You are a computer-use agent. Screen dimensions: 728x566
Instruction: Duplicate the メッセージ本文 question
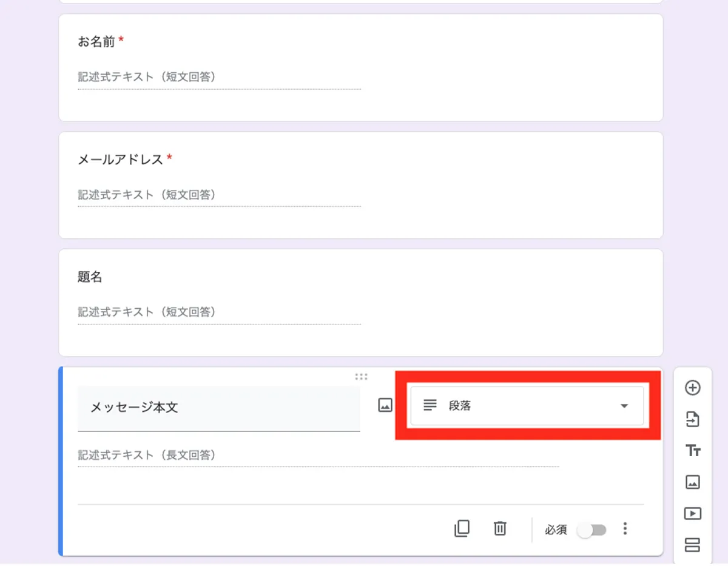coord(462,528)
